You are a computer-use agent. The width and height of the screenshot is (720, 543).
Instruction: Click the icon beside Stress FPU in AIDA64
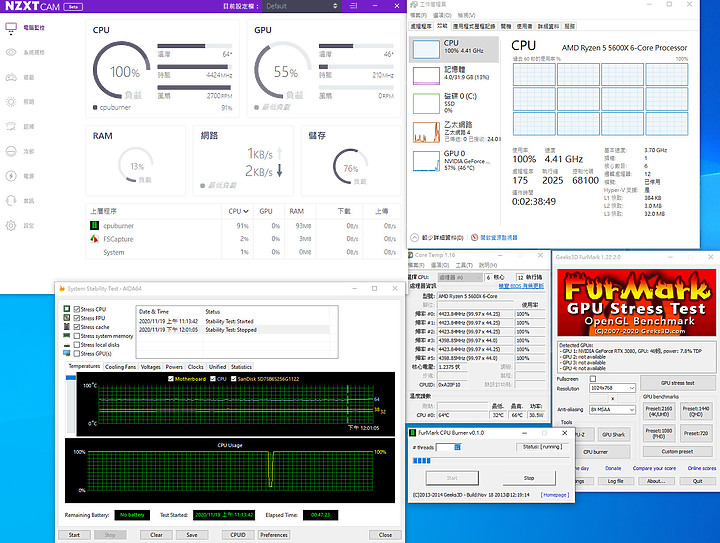(67, 318)
